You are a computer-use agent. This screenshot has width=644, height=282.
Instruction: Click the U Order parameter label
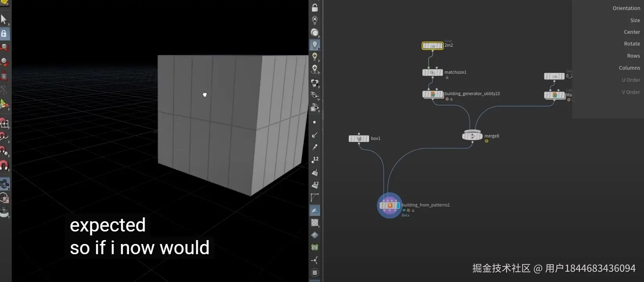tap(631, 80)
